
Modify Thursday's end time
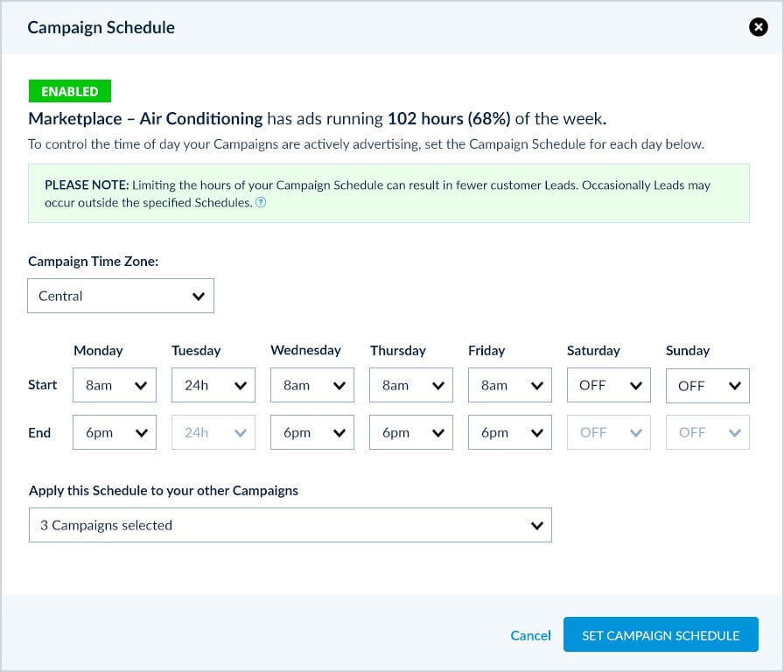[x=410, y=432]
